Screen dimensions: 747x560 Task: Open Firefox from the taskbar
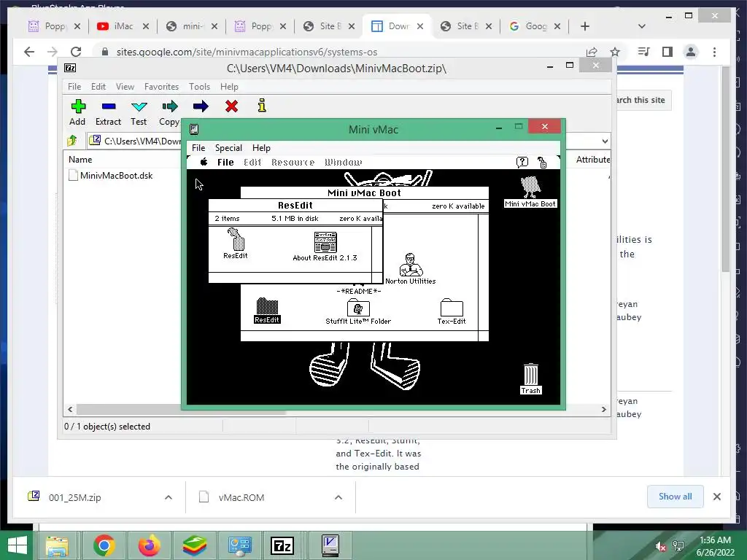pos(149,545)
